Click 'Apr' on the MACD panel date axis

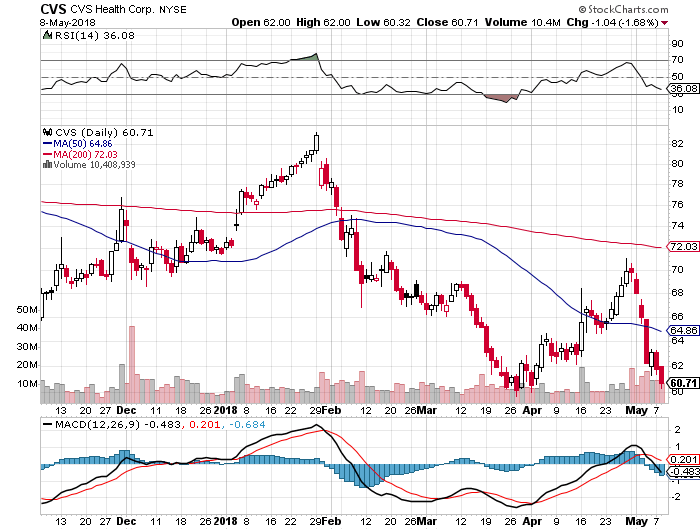(532, 521)
